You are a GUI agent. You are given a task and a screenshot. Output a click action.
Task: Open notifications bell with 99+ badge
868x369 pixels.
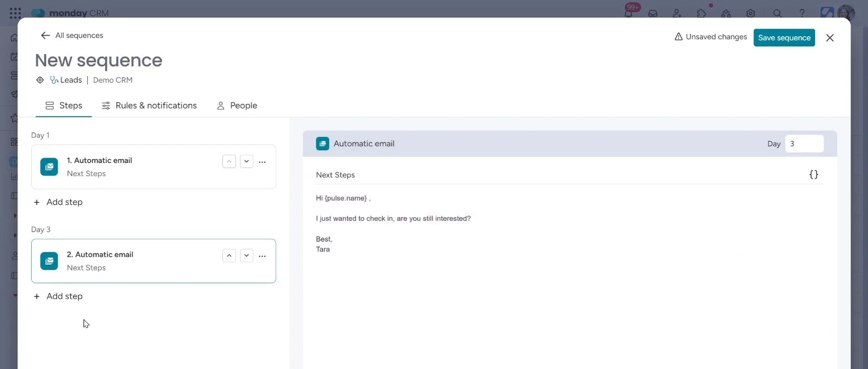[x=629, y=12]
